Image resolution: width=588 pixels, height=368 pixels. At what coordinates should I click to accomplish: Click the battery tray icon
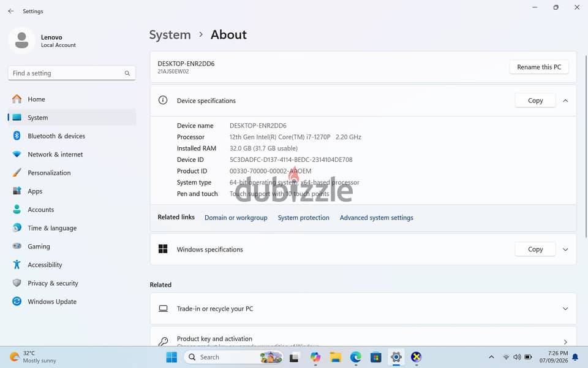click(528, 357)
